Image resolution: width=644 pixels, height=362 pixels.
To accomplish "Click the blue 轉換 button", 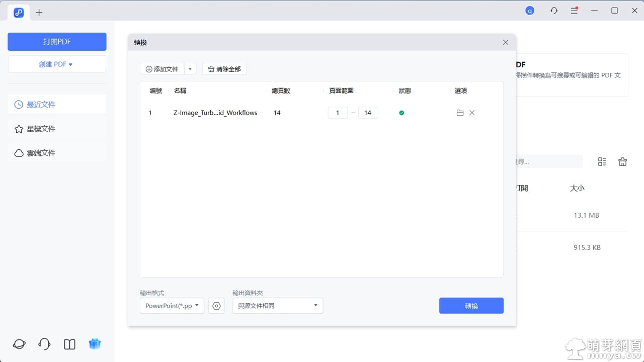I will tap(471, 306).
